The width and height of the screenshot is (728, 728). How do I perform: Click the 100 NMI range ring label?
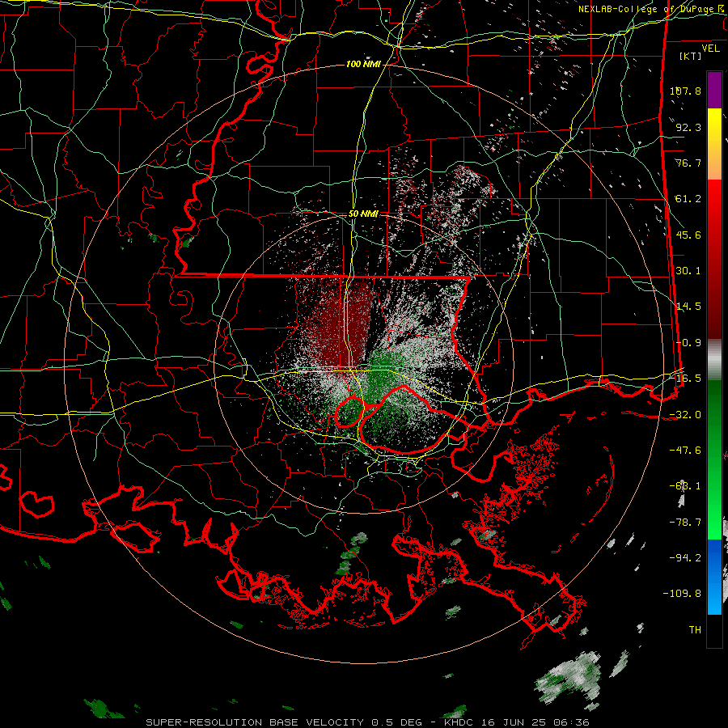(x=363, y=64)
